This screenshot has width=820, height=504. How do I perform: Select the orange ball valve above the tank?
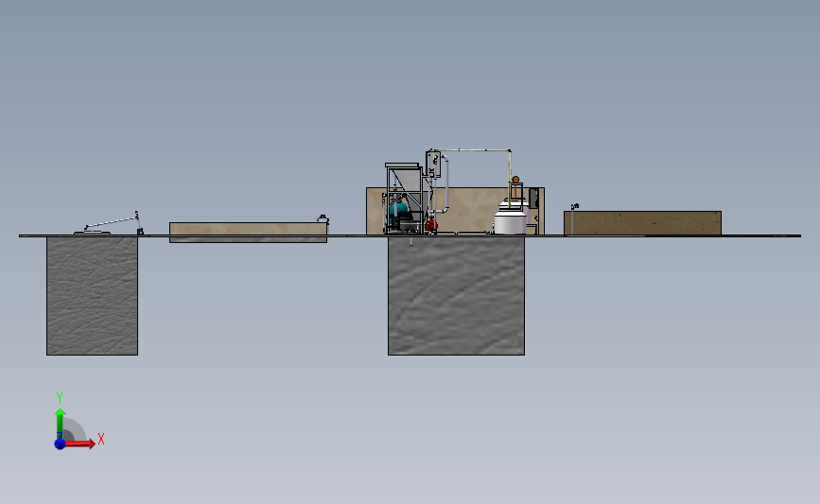click(515, 180)
